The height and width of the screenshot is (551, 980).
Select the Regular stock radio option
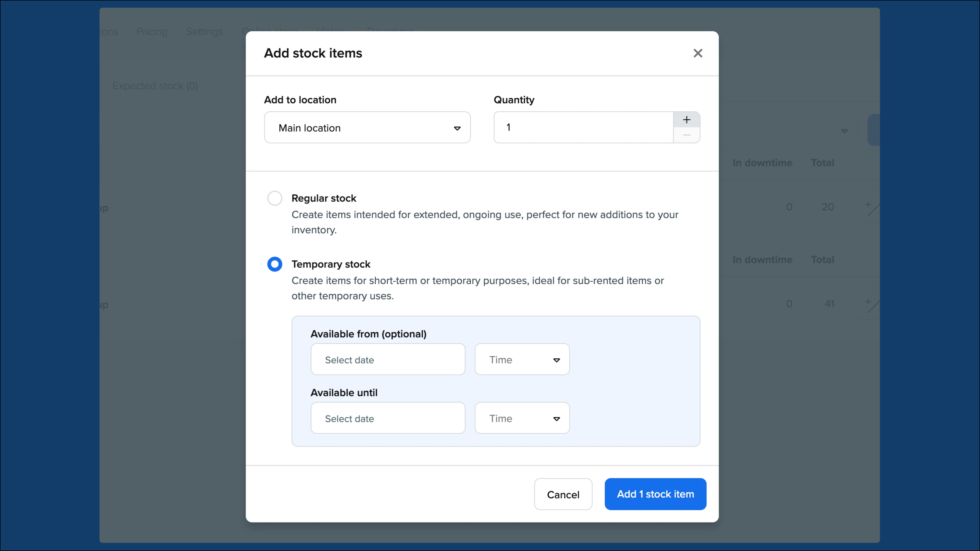[275, 198]
